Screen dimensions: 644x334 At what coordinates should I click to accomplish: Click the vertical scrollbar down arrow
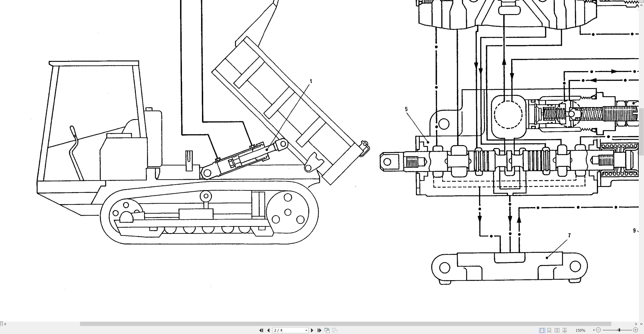tap(641, 324)
